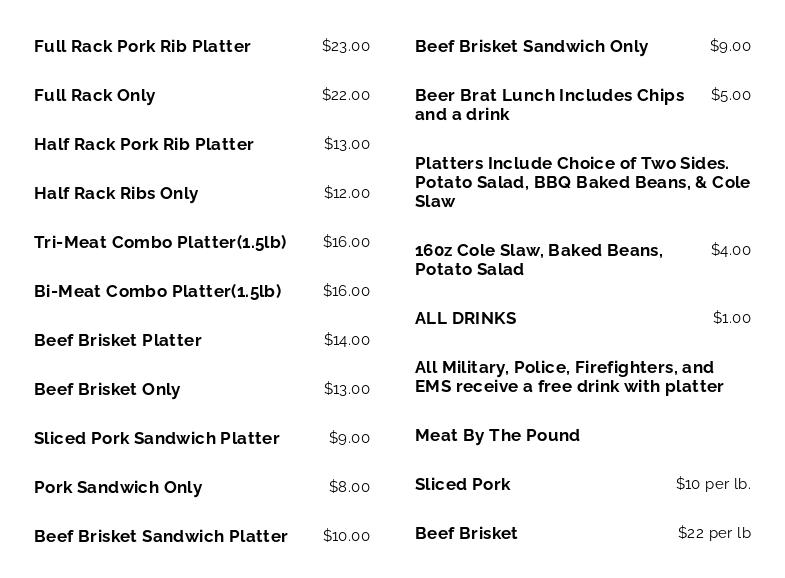Click Beef Brisket Sandwich Only
The height and width of the screenshot is (578, 785).
531,47
